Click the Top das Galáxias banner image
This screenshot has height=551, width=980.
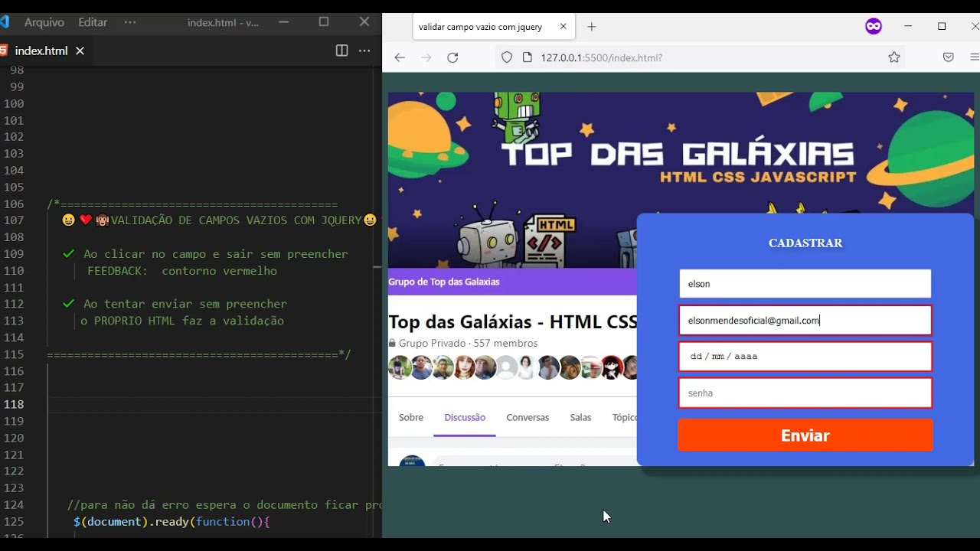(681, 153)
